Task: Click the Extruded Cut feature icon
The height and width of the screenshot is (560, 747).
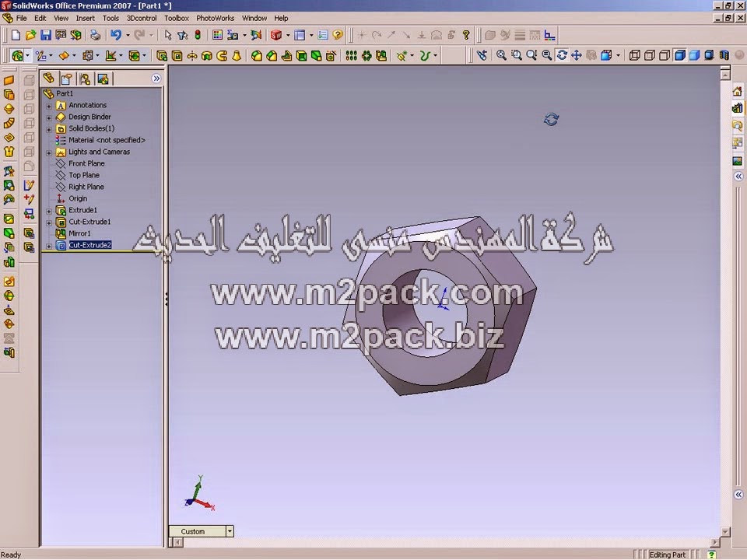Action: [x=177, y=56]
